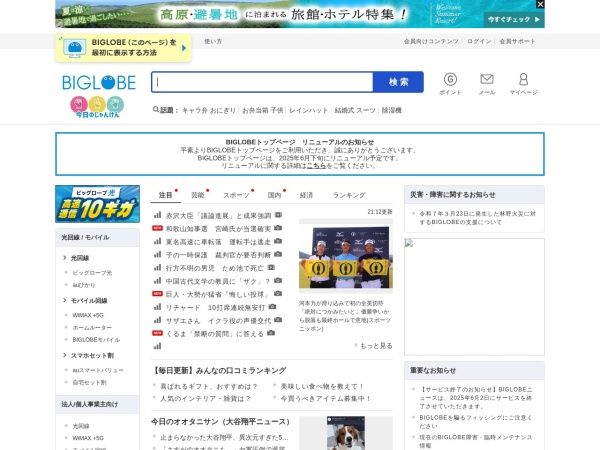Open headline 赤沢大臣「議論進展」と成果強調

[x=218, y=216]
